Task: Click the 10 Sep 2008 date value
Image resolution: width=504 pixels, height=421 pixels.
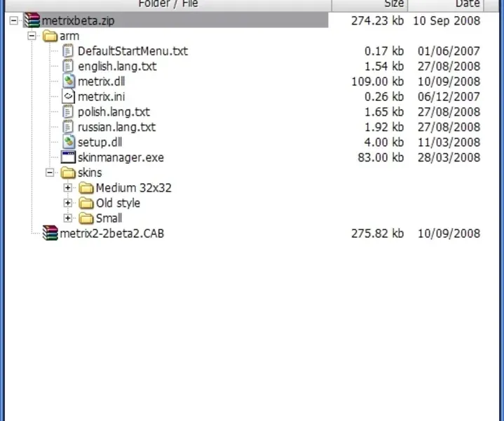Action: coord(447,20)
